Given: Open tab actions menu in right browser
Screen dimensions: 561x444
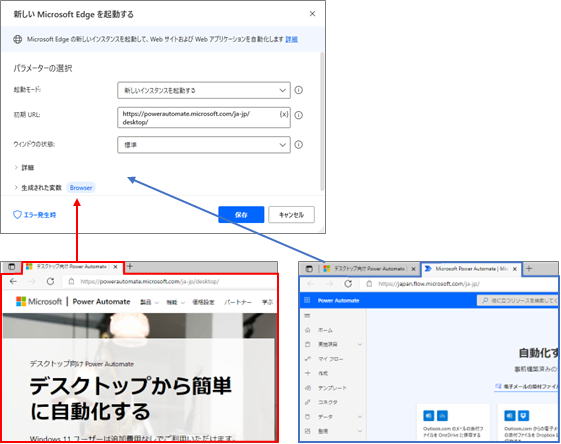Looking at the screenshot, I should pyautogui.click(x=309, y=269).
